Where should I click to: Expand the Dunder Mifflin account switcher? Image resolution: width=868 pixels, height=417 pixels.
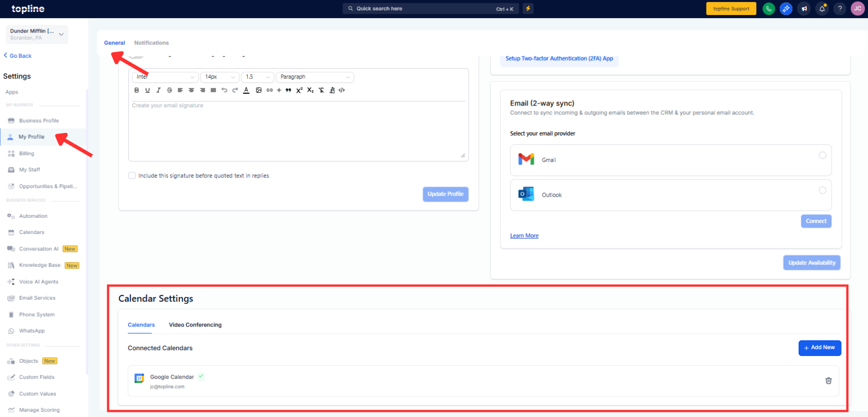(x=37, y=34)
